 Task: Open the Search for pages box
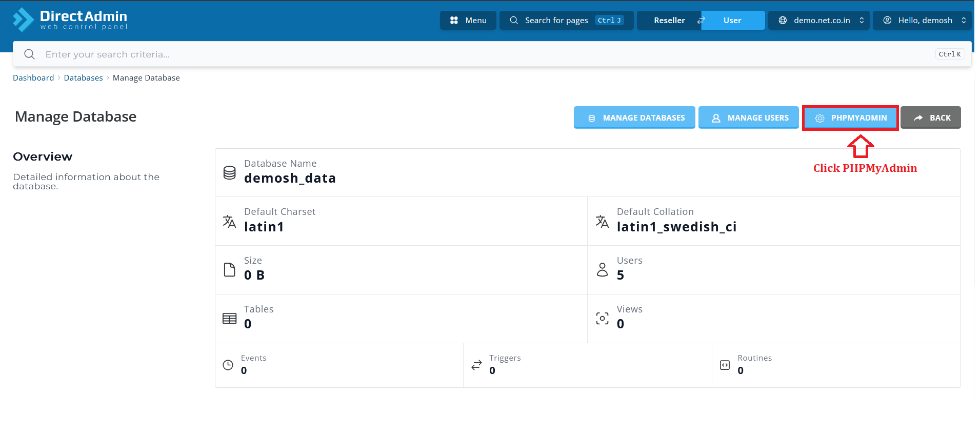(567, 21)
